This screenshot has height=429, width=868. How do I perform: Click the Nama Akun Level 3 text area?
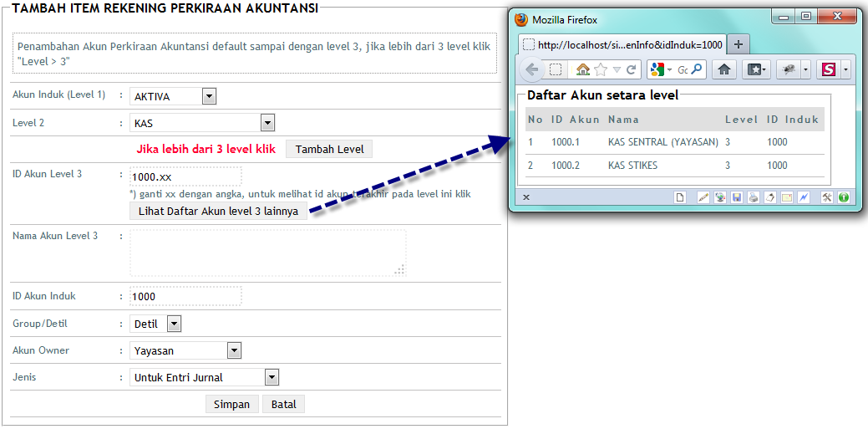268,253
